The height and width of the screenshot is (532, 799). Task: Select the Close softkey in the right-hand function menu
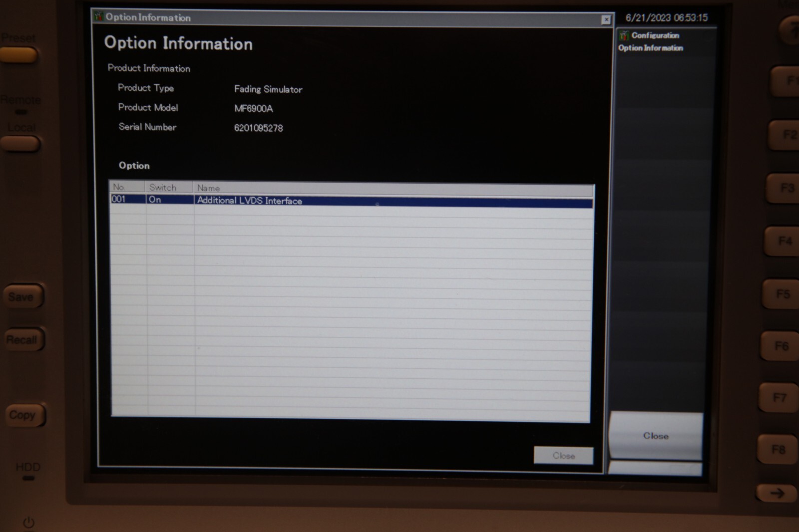(656, 436)
